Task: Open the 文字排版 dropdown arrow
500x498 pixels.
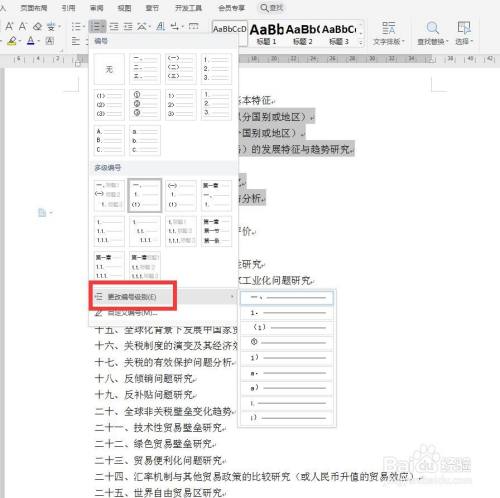Action: pos(403,42)
